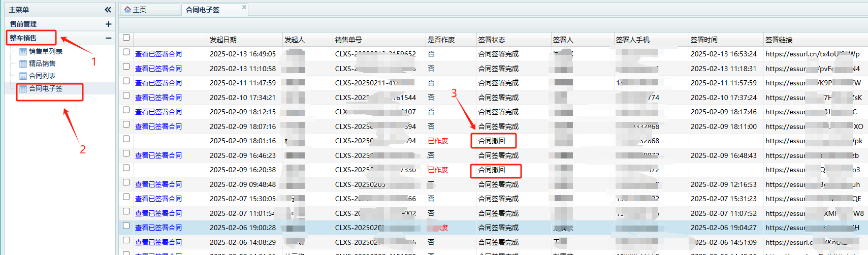Viewport: 868px width, 255px height.
Task: Open 查看已签署合同 for 2025-02-13 11:10:58 row
Action: click(x=158, y=69)
